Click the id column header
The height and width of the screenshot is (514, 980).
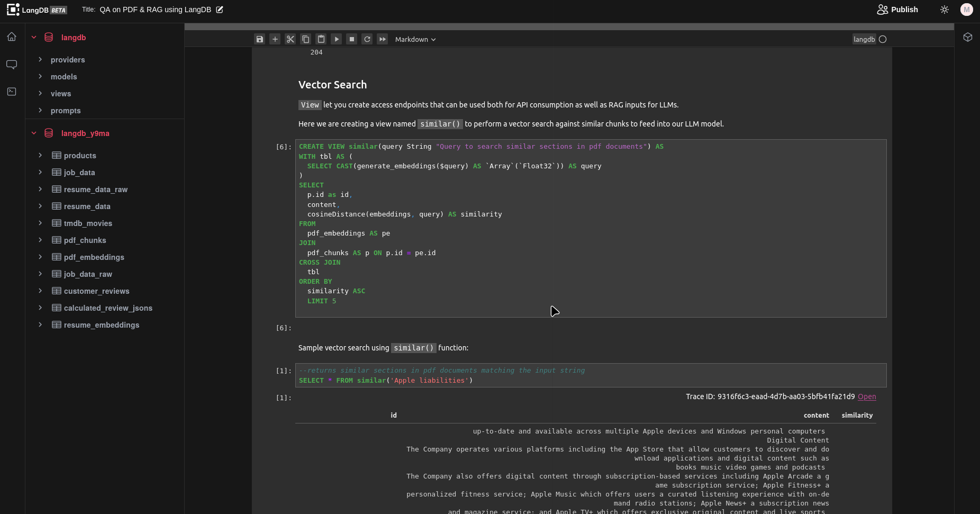394,416
